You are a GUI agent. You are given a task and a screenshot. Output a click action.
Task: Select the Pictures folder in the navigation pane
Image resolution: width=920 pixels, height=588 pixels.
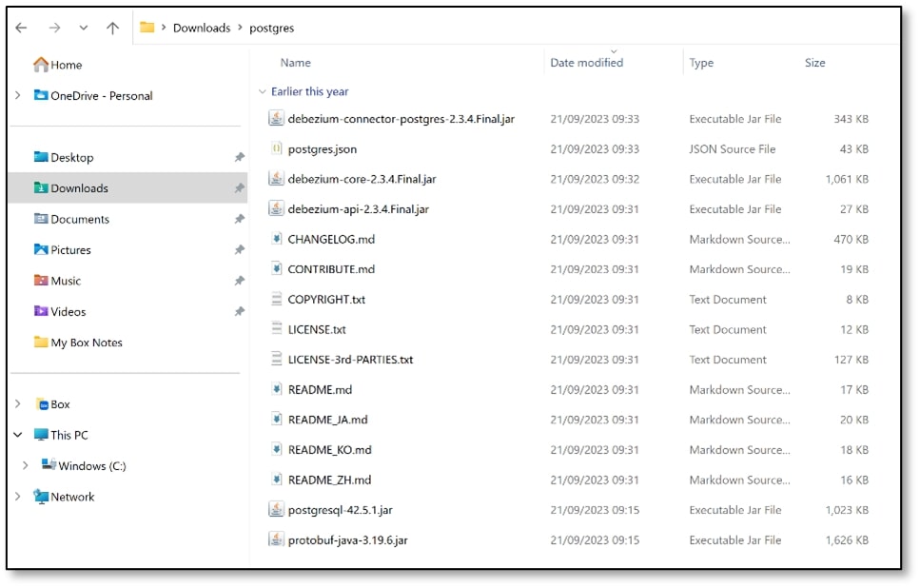[x=69, y=249]
